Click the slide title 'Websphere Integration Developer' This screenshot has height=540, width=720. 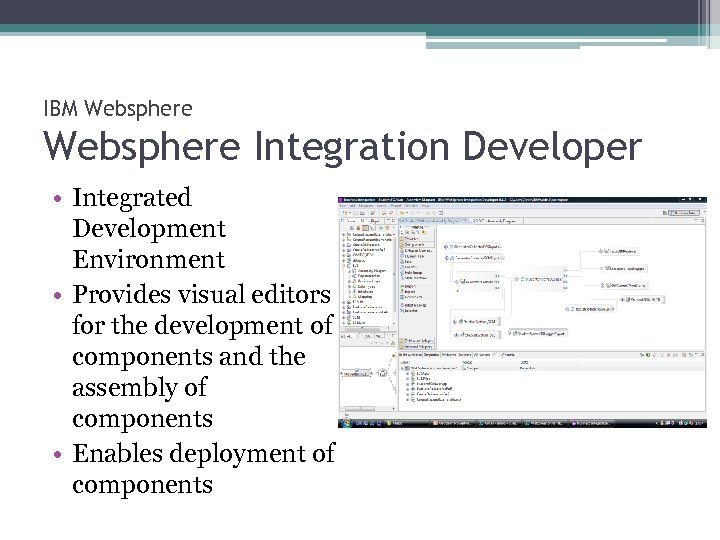[x=343, y=146]
